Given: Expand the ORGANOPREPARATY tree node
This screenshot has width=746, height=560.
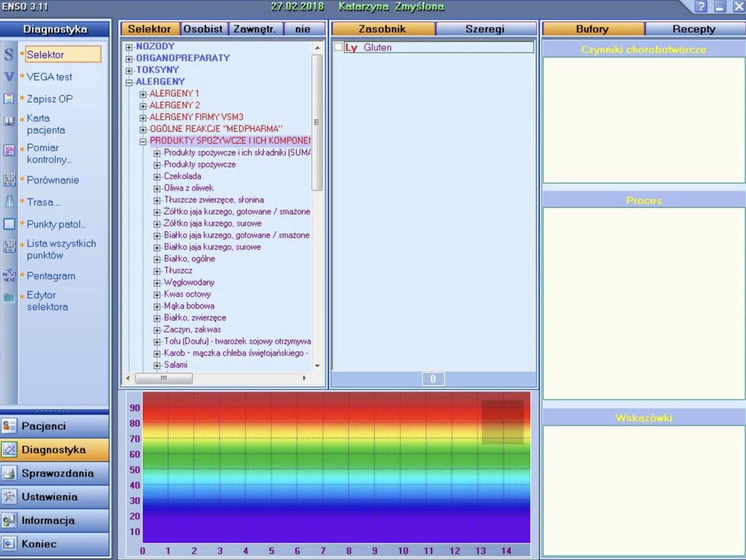Looking at the screenshot, I should click(x=129, y=58).
